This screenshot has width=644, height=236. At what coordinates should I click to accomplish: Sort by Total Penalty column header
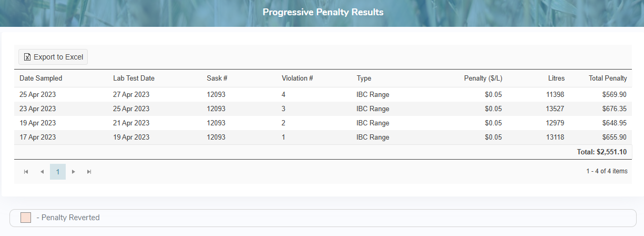tap(608, 78)
